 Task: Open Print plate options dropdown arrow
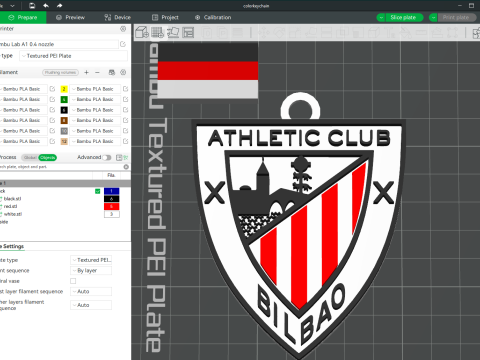pos(433,17)
